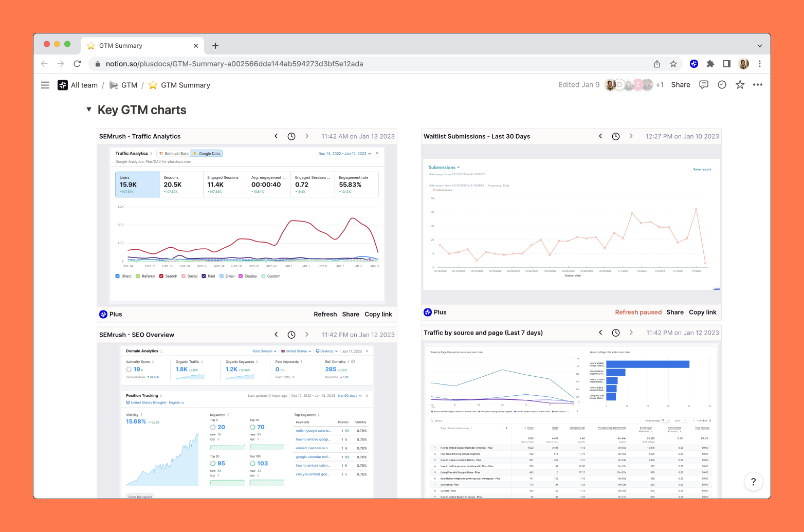This screenshot has width=804, height=532.
Task: Bookmark this page with the address bar star
Action: point(673,64)
